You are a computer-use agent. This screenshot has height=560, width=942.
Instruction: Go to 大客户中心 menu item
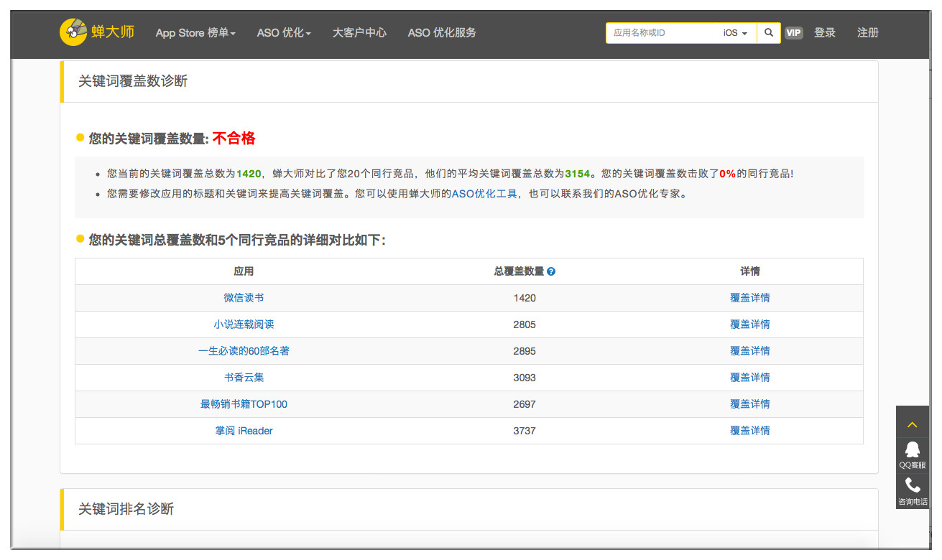coord(359,33)
